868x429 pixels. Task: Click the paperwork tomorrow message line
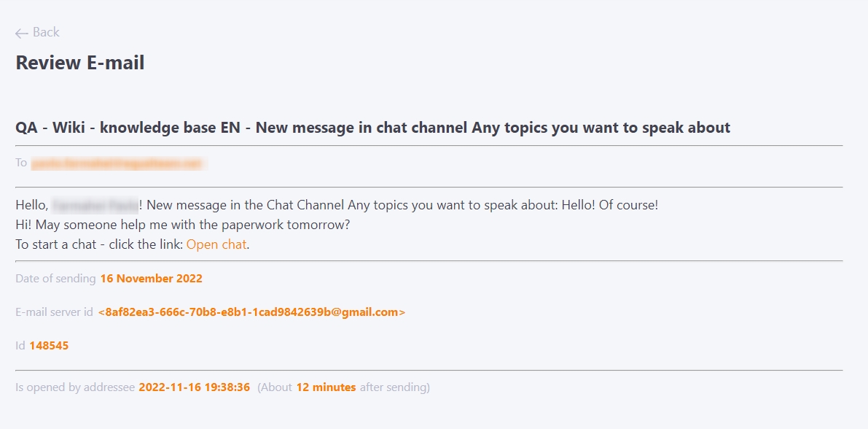coord(183,225)
